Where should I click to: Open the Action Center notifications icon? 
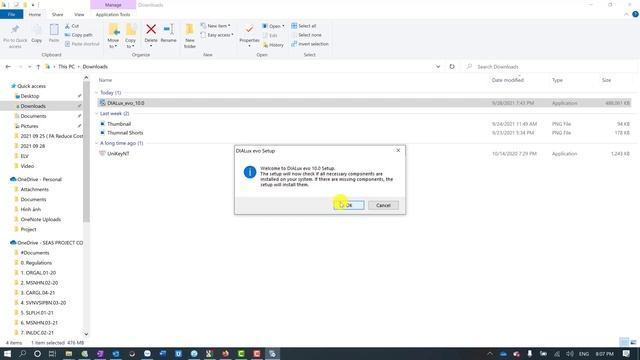click(626, 353)
